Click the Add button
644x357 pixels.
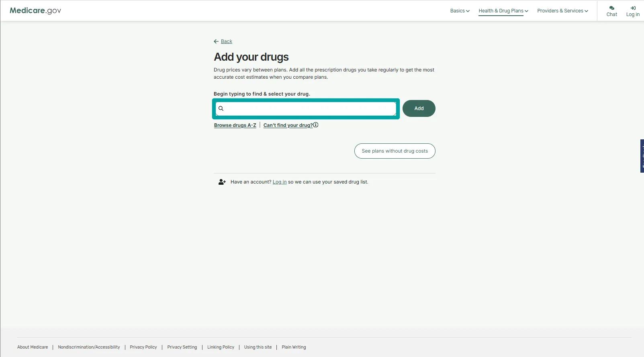(419, 108)
